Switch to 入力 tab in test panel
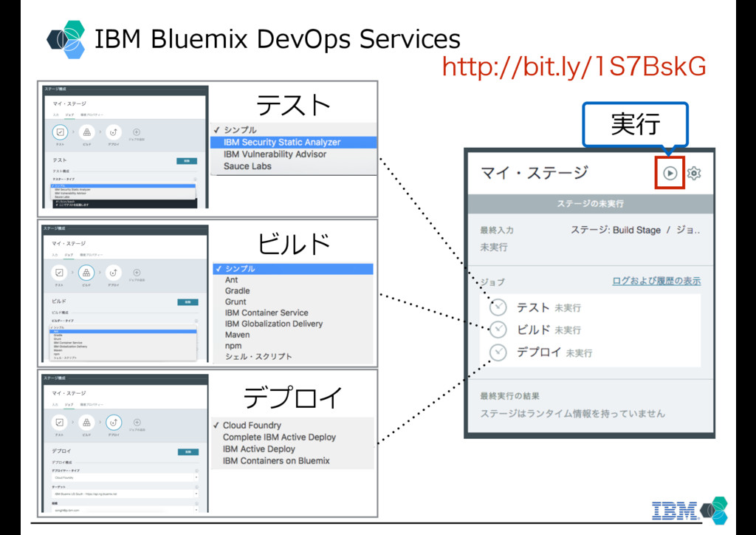 point(55,115)
